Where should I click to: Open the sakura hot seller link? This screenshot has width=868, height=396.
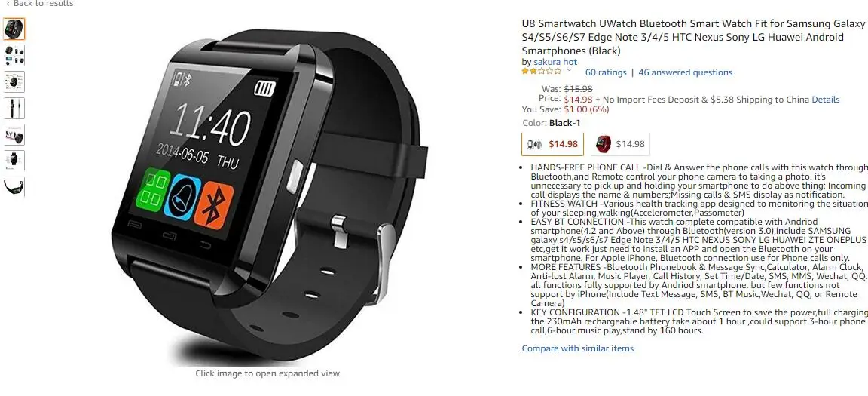tap(555, 62)
